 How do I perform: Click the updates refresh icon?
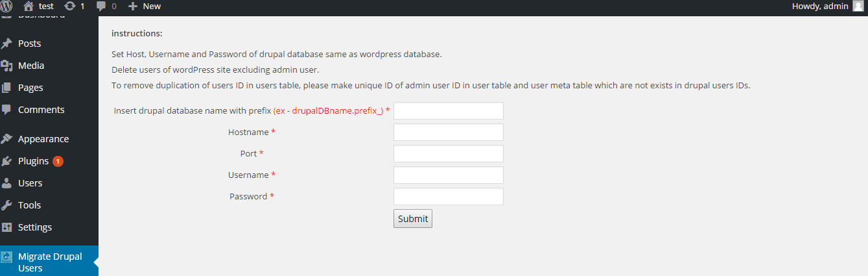(x=70, y=6)
